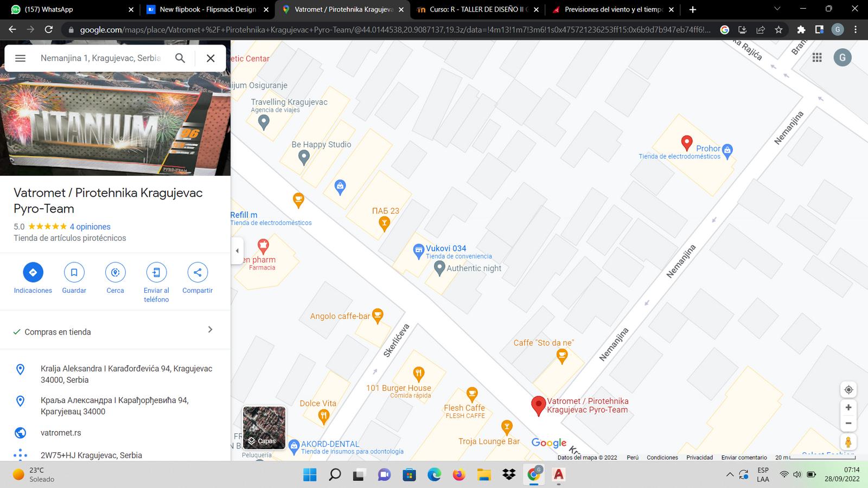This screenshot has width=868, height=488.
Task: Click the Prohor red map pin
Action: click(x=686, y=143)
